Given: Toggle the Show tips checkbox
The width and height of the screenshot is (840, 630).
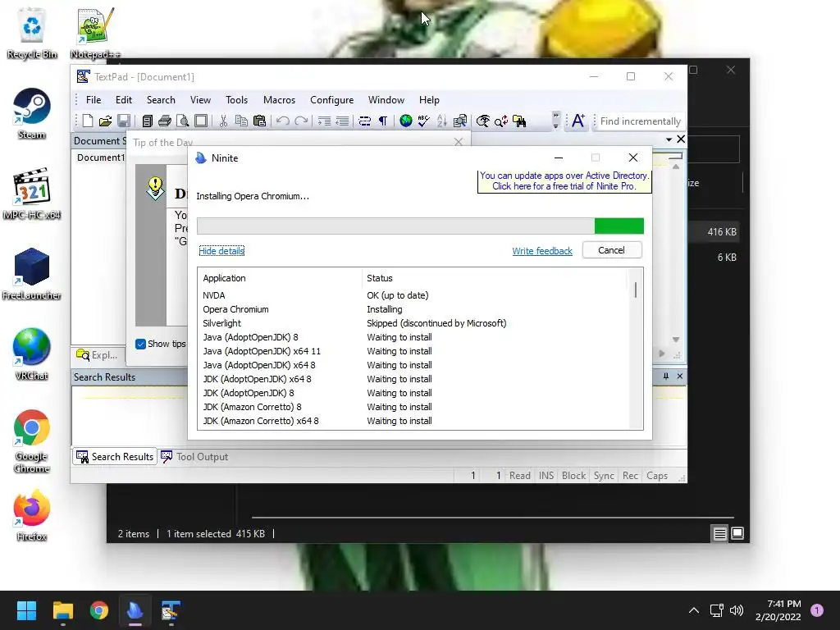Looking at the screenshot, I should (x=140, y=344).
